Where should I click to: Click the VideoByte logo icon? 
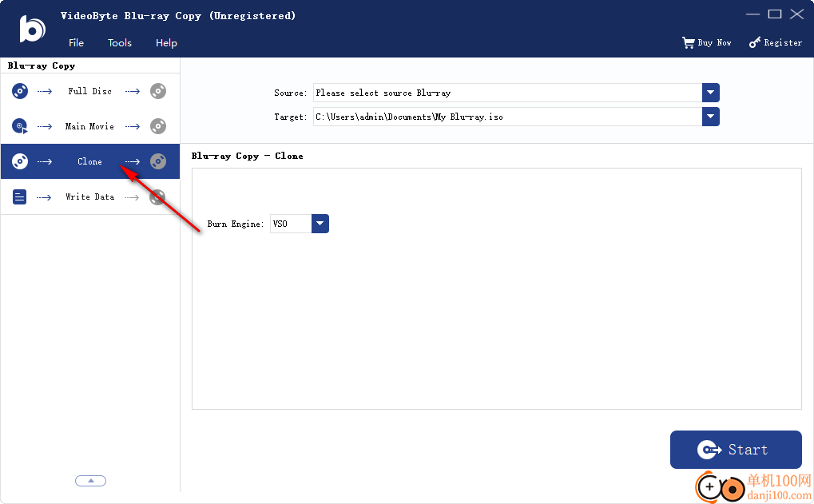point(32,29)
